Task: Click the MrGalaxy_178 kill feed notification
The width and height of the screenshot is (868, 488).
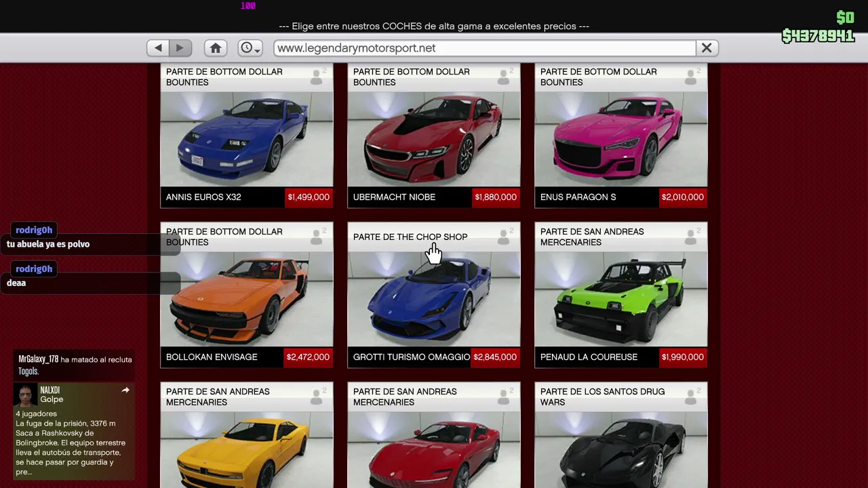Action: (x=75, y=365)
